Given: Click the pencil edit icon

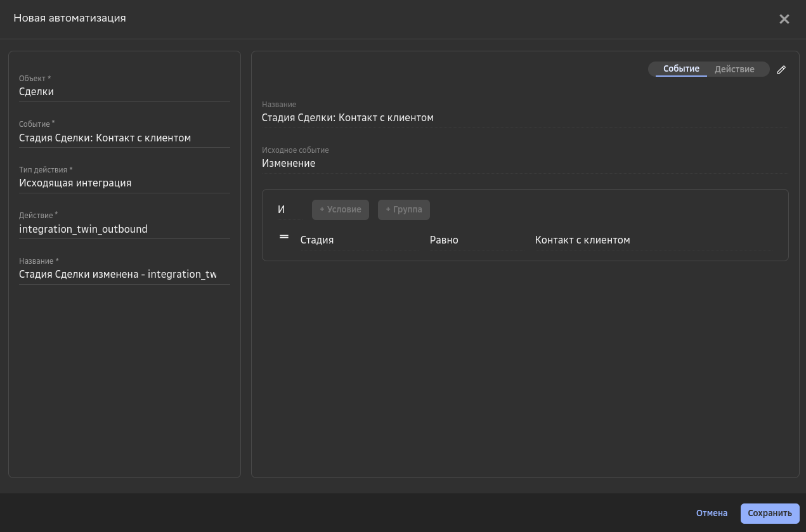Looking at the screenshot, I should coord(781,70).
